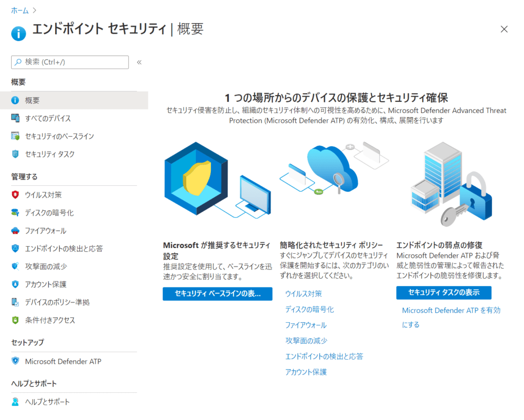Image resolution: width=524 pixels, height=420 pixels.
Task: Click the building and padlock illustration
Action: 451,184
